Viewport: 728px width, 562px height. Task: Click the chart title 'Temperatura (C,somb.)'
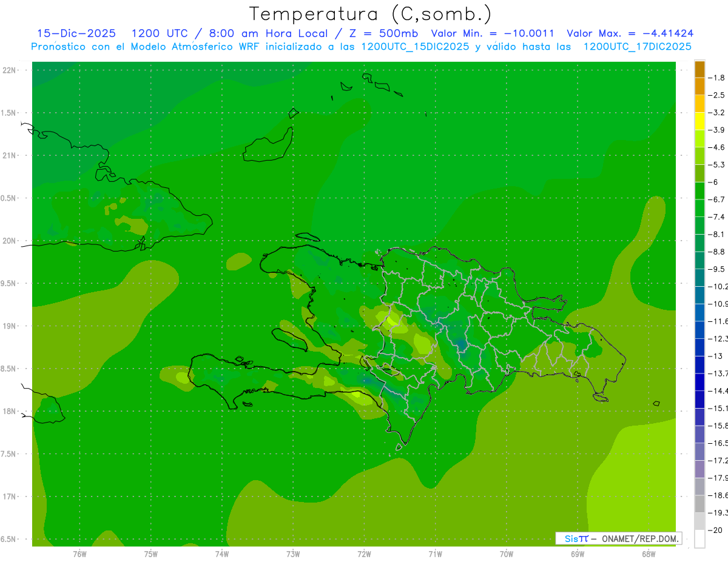371,13
